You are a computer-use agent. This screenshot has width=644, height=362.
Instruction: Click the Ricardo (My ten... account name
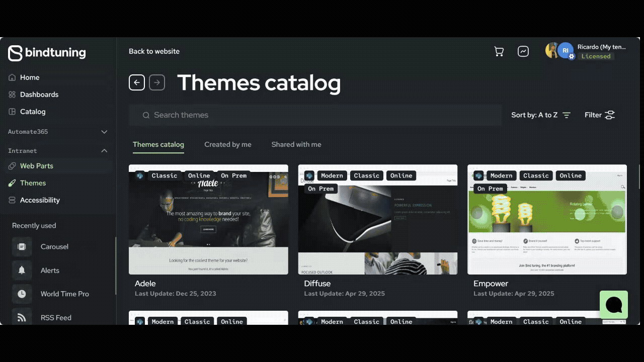[x=602, y=47]
